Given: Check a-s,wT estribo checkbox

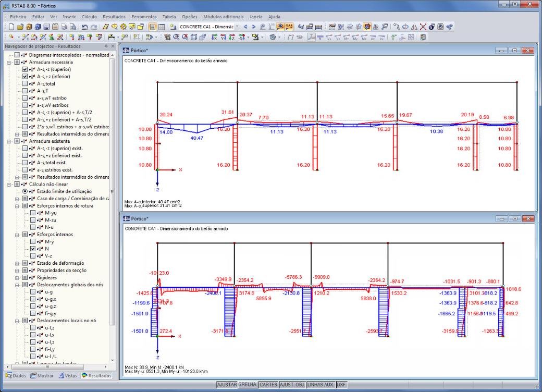Looking at the screenshot, I should coord(25,98).
